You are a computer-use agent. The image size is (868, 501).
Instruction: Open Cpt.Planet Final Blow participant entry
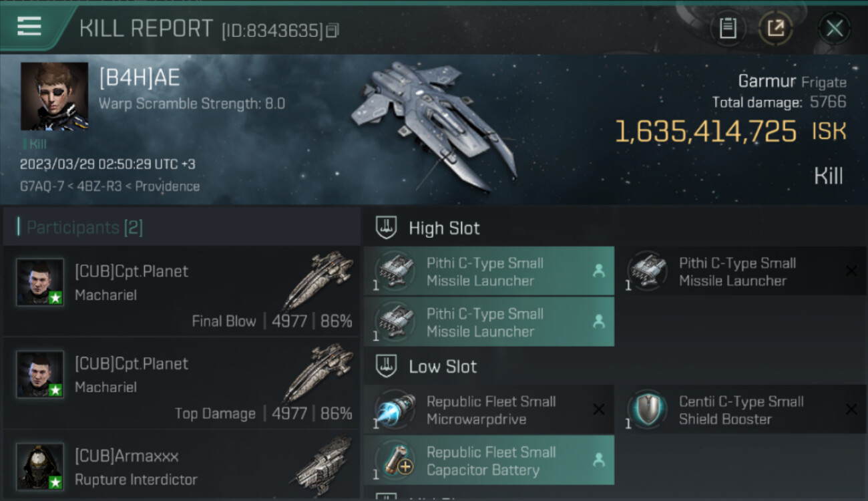pyautogui.click(x=182, y=291)
